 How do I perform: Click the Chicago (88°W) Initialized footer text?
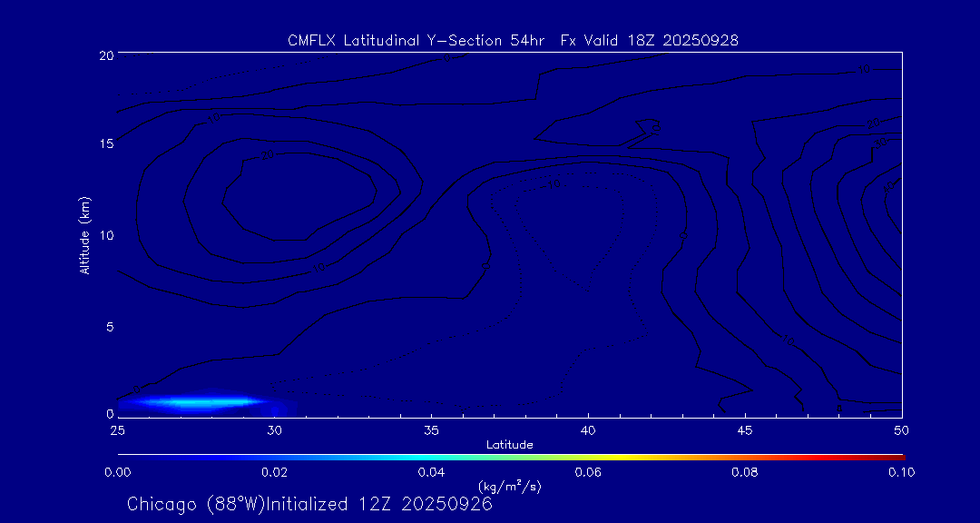[x=309, y=504]
